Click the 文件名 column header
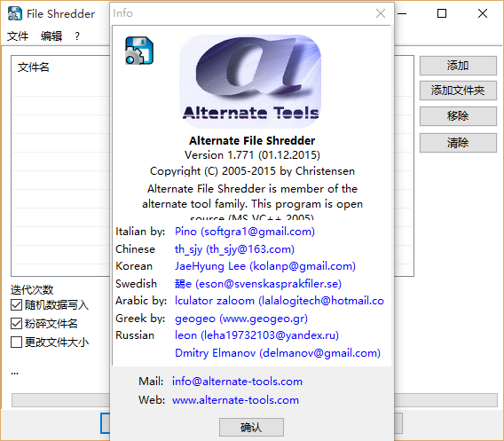The width and height of the screenshot is (504, 441). tap(34, 67)
